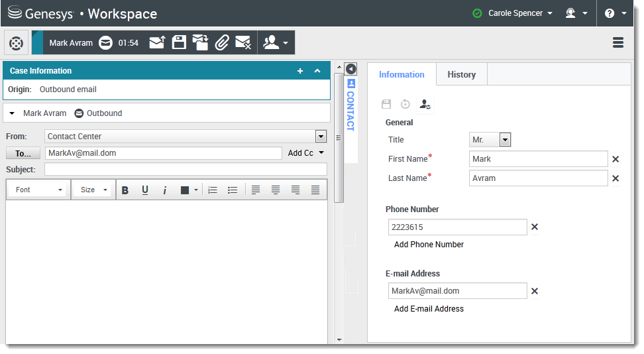This screenshot has height=354, width=644.
Task: Save email draft in interaction toolbar
Action: pyautogui.click(x=179, y=42)
